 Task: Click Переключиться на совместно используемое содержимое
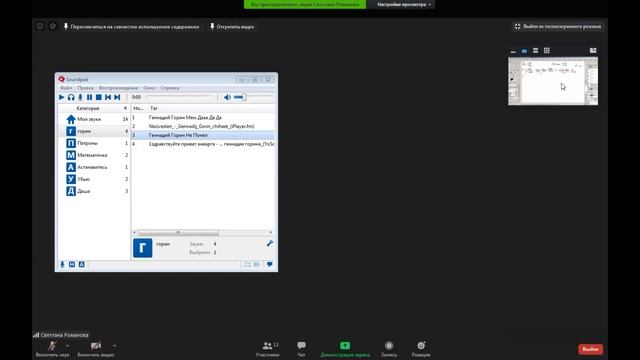(x=131, y=27)
